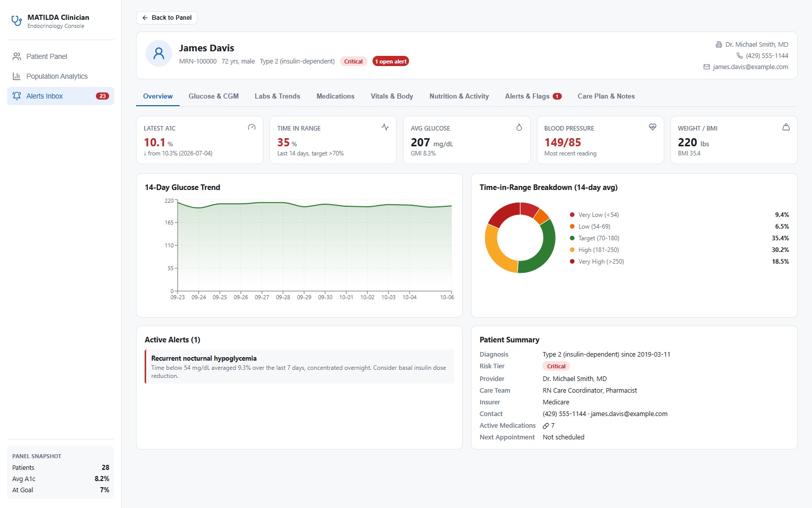Click the Patient Panel people icon
The image size is (812, 508).
click(17, 56)
